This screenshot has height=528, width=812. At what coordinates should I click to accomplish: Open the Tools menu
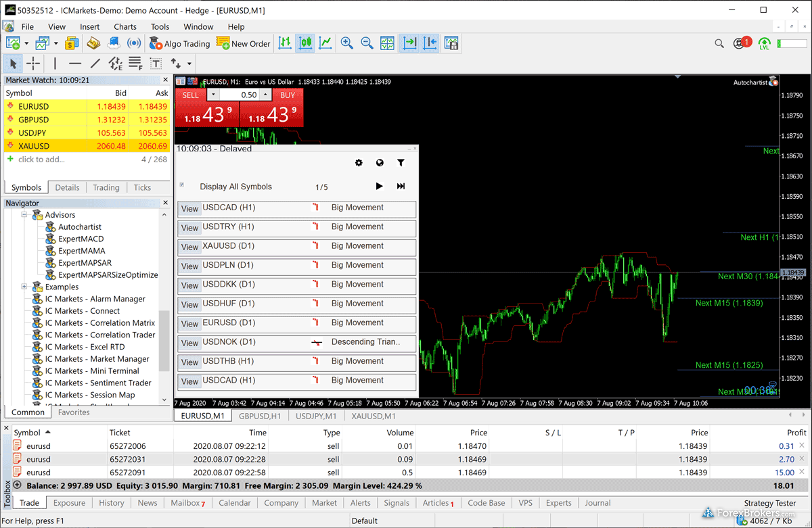pos(160,27)
